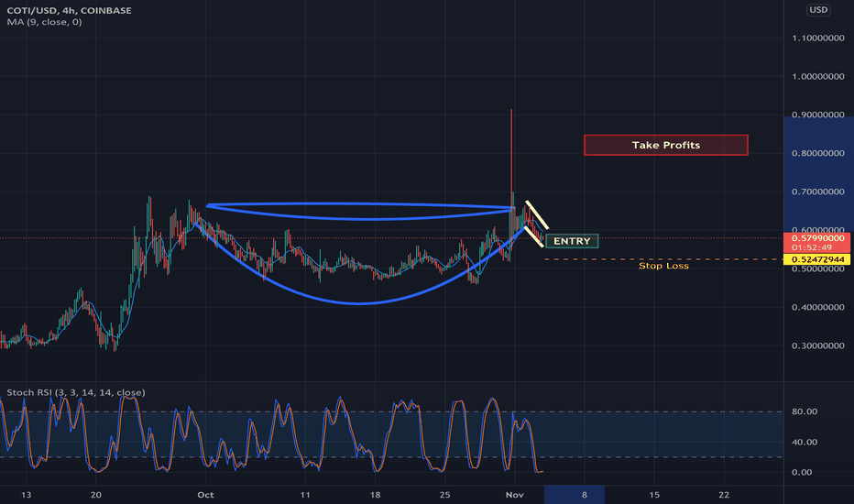
Task: Click the 11 date on time axis
Action: pyautogui.click(x=305, y=495)
